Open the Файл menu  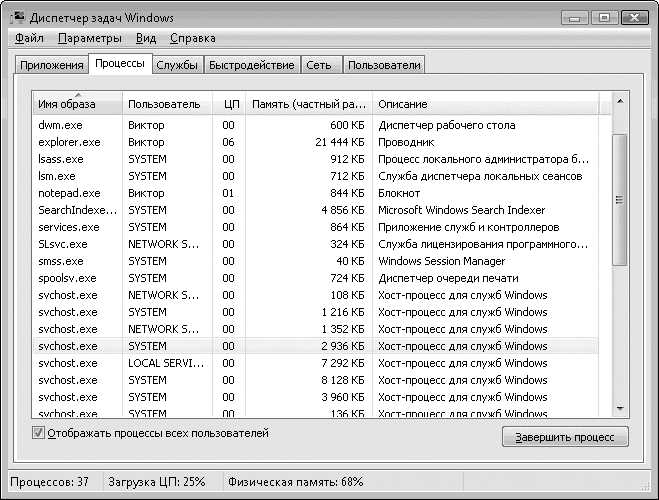(29, 39)
